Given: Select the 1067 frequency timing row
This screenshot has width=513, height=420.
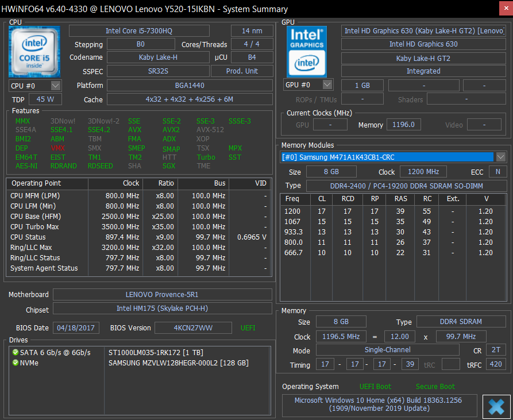Looking at the screenshot, I should pyautogui.click(x=394, y=221).
